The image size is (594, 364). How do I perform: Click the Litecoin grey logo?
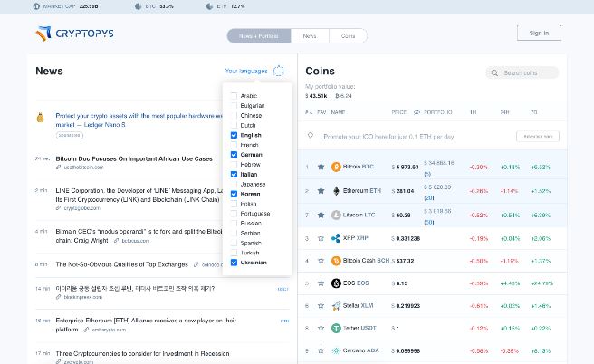point(336,215)
